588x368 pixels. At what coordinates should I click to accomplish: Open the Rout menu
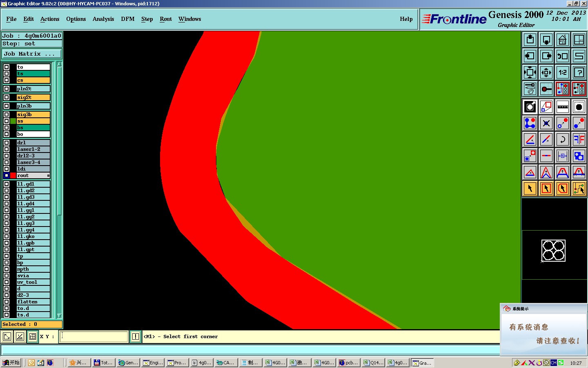click(166, 19)
